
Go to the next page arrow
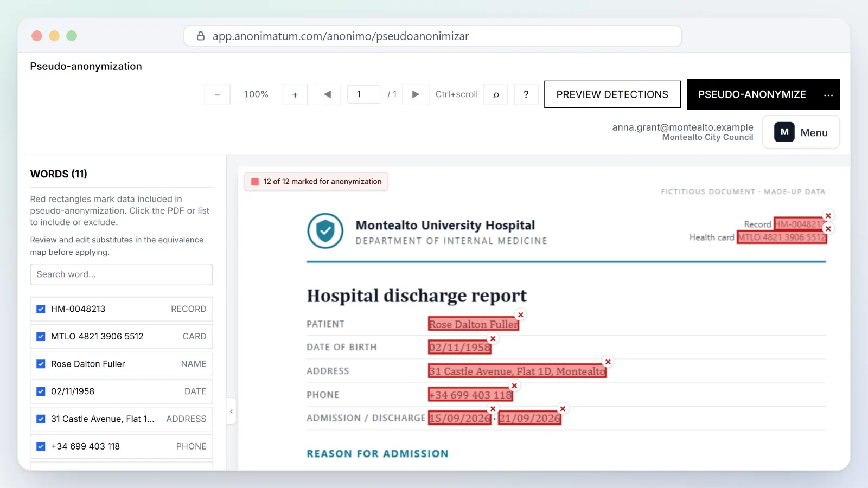416,94
